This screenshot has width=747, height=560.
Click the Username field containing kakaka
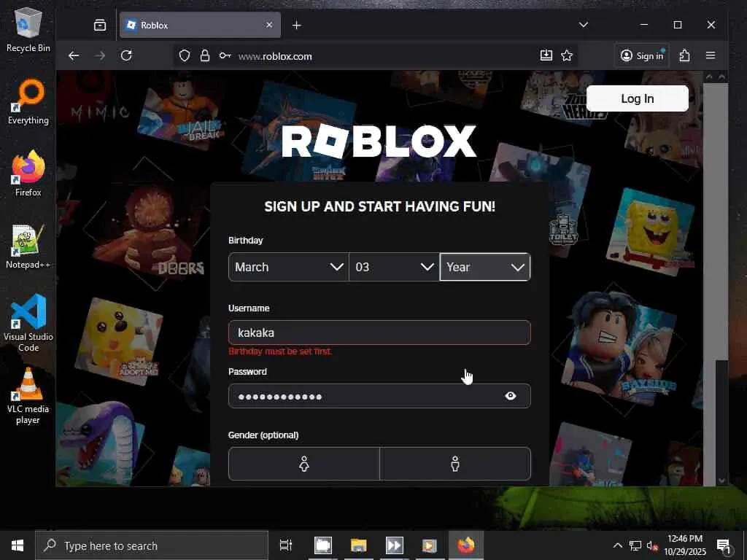pos(379,332)
